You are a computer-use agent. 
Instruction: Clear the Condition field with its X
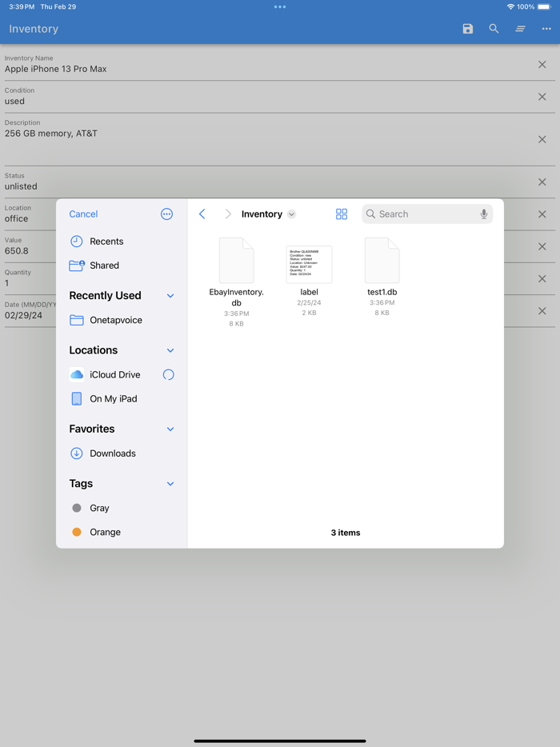tap(542, 97)
